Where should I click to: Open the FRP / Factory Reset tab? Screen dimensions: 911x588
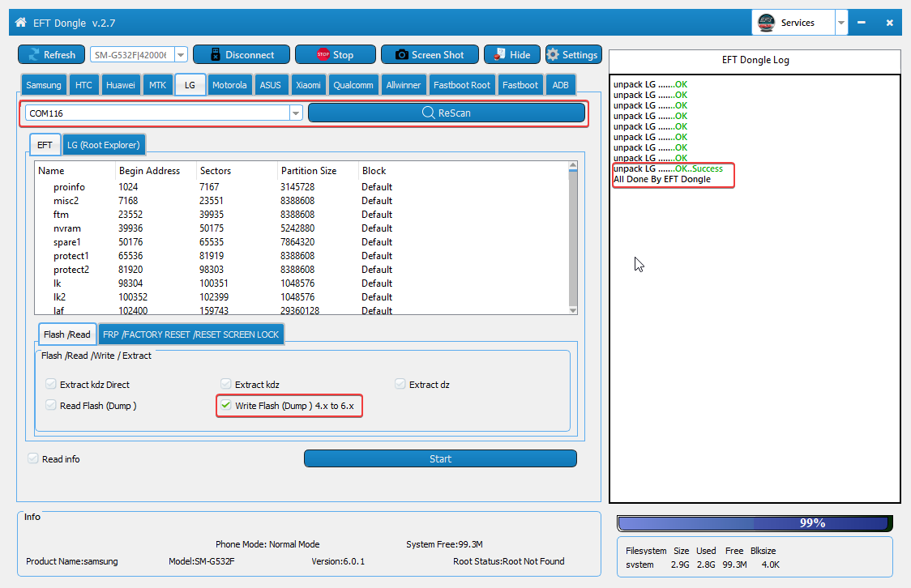coord(190,334)
